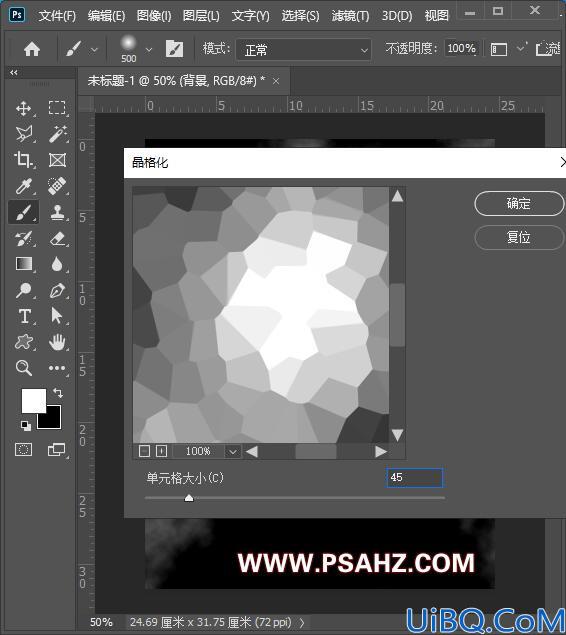Select the Pen tool
The height and width of the screenshot is (635, 566).
tap(57, 290)
